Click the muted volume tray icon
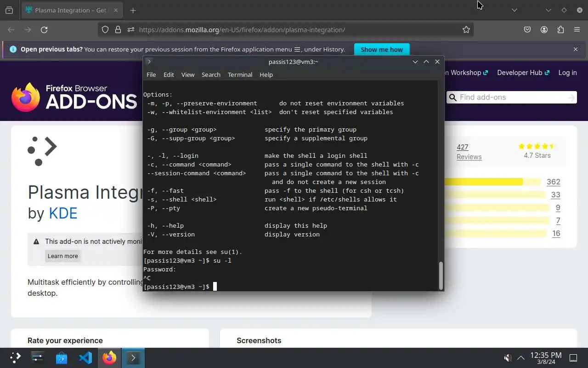 [508, 358]
